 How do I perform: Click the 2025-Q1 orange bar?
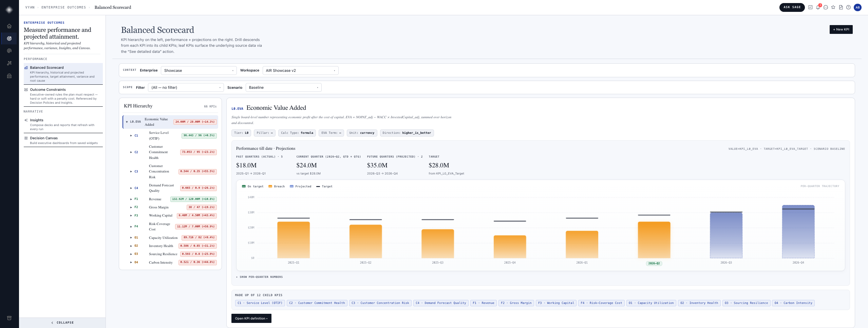[x=294, y=240]
